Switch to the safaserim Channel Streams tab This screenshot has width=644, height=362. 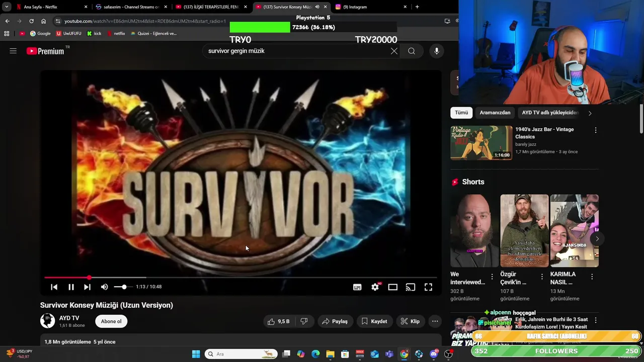pos(131,7)
